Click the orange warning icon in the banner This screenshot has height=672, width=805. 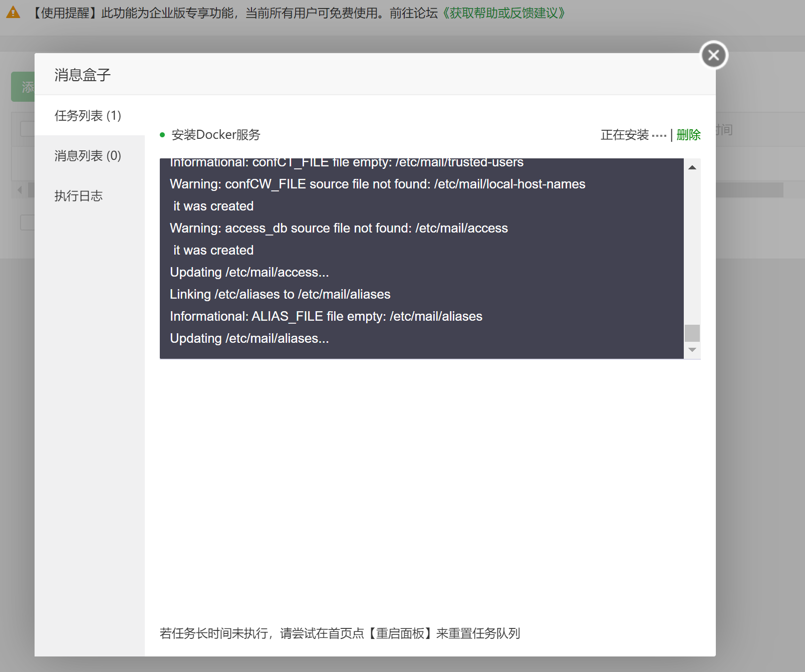[x=13, y=13]
